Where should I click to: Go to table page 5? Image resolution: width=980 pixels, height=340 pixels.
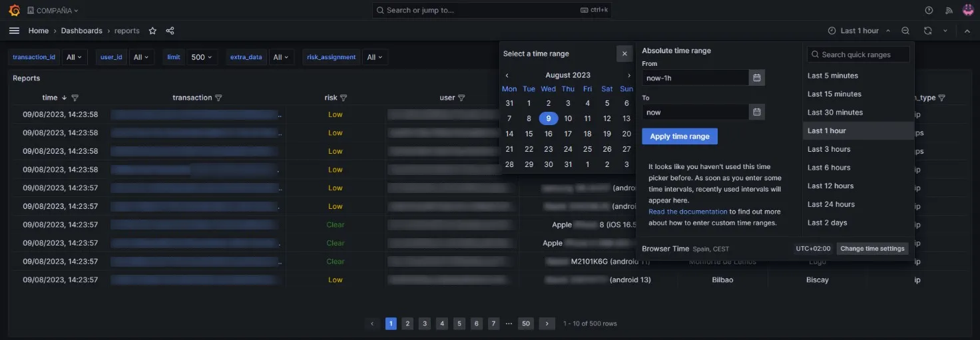coord(459,323)
